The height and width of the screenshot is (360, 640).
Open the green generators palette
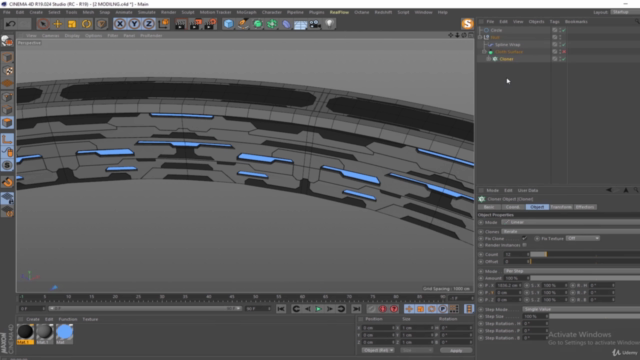pyautogui.click(x=258, y=24)
